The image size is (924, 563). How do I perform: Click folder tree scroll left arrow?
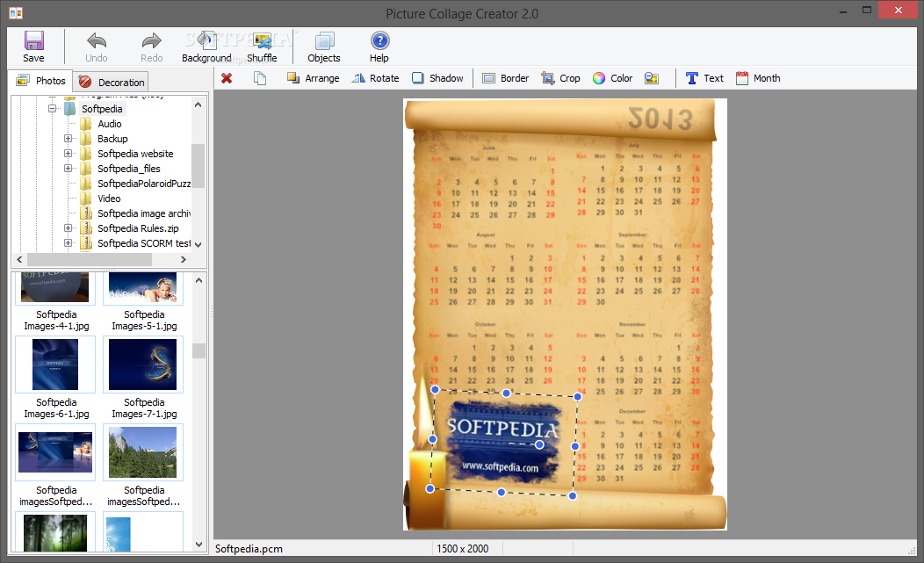[x=19, y=259]
